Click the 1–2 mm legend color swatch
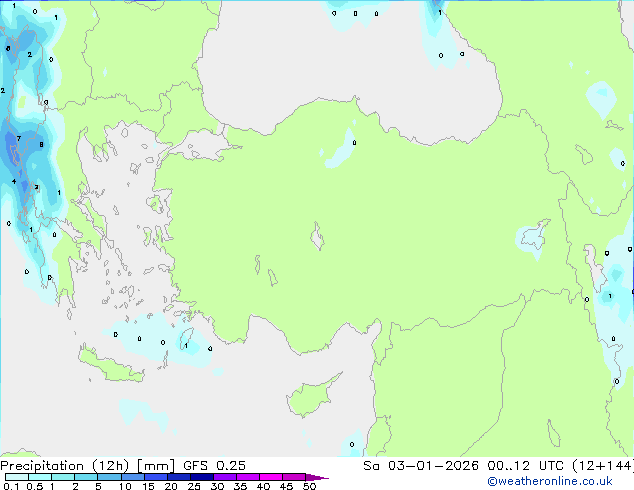634x490 pixels. point(63,477)
